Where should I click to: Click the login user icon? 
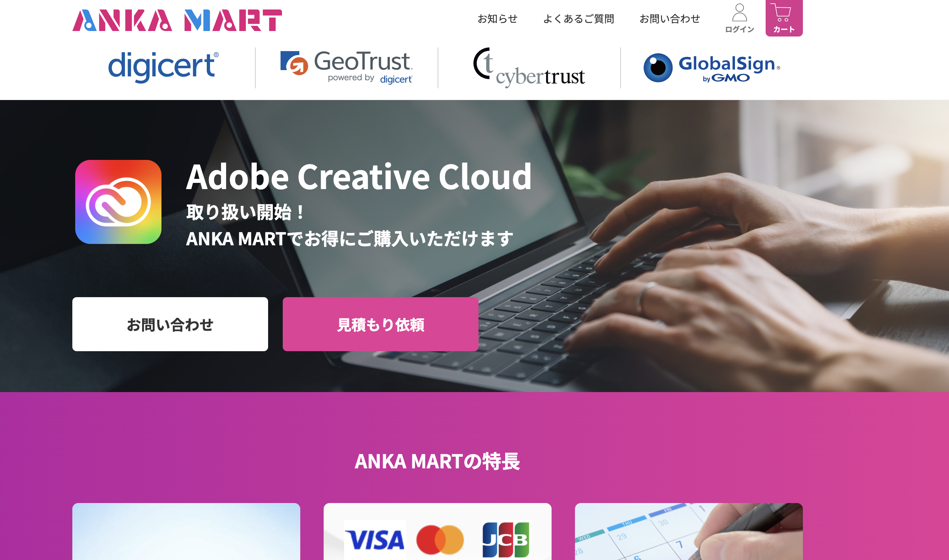[739, 18]
